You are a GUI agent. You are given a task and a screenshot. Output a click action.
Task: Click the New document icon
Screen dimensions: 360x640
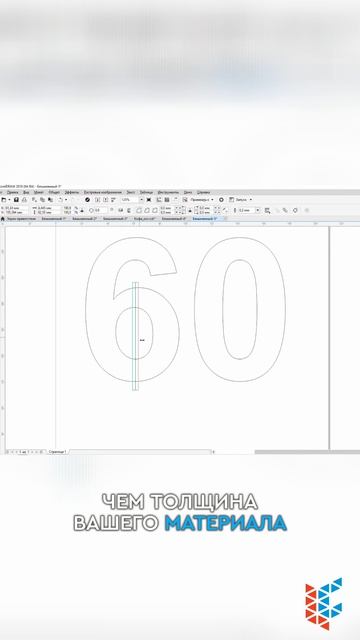coord(4,200)
